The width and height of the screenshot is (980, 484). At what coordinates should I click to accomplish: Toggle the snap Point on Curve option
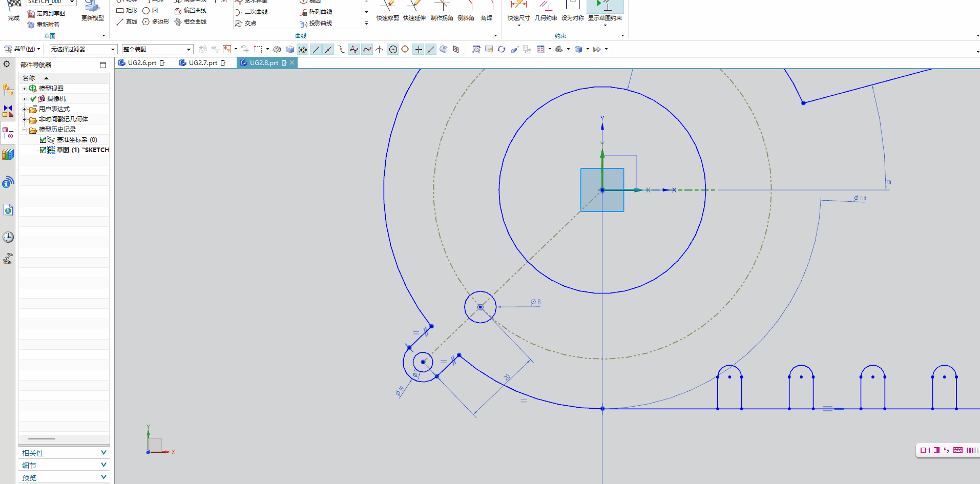pos(431,49)
